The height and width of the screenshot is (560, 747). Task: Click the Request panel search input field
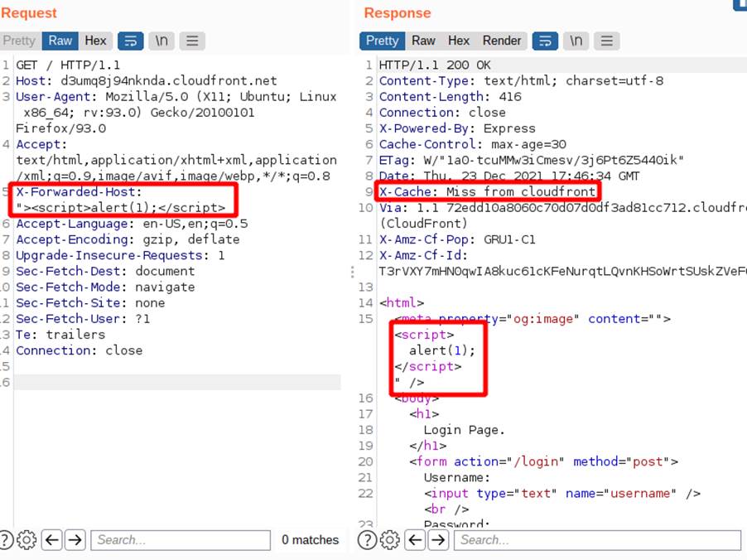(x=180, y=540)
